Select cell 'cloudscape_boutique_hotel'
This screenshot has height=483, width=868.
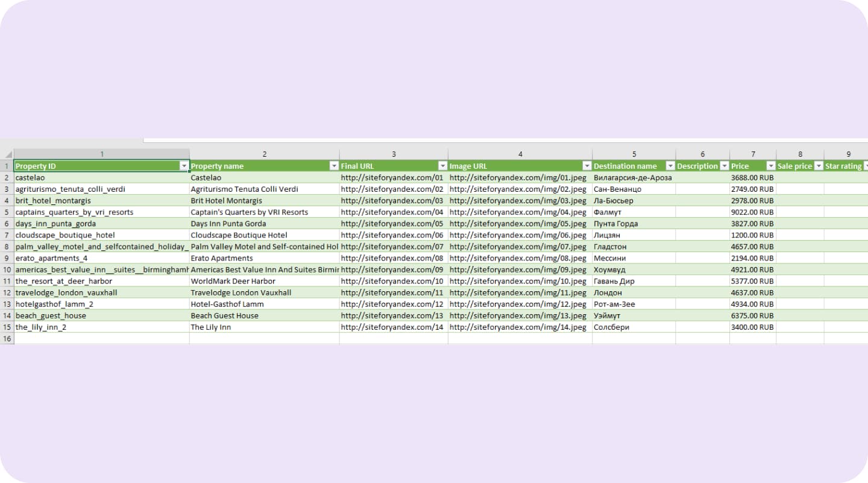(x=101, y=235)
